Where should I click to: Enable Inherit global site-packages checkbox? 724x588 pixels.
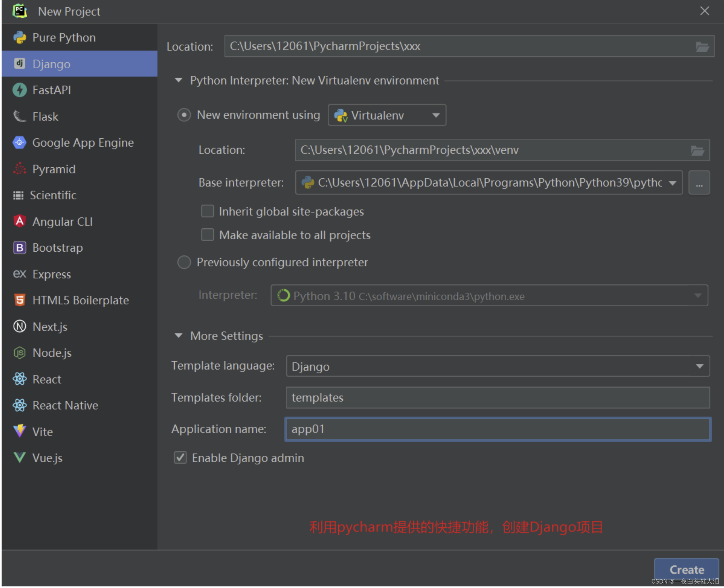point(208,211)
